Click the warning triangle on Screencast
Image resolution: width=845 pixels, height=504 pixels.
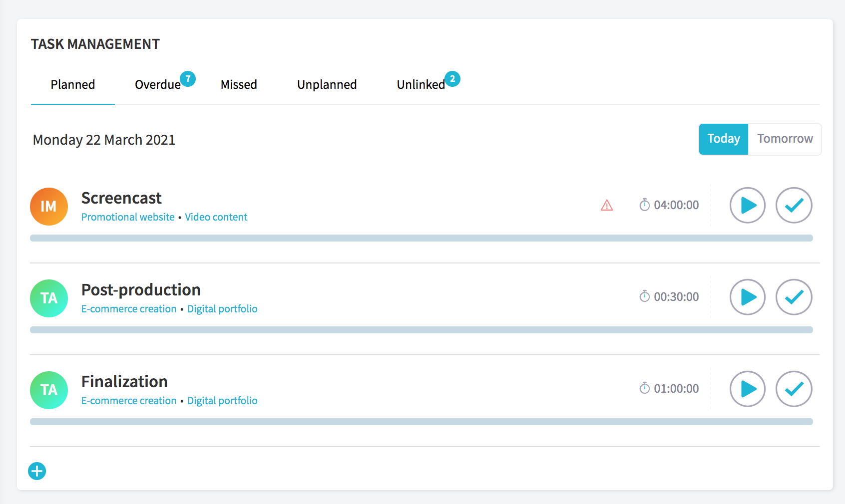click(607, 205)
